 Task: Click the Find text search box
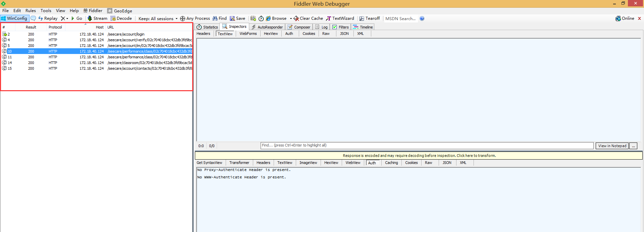click(x=427, y=146)
